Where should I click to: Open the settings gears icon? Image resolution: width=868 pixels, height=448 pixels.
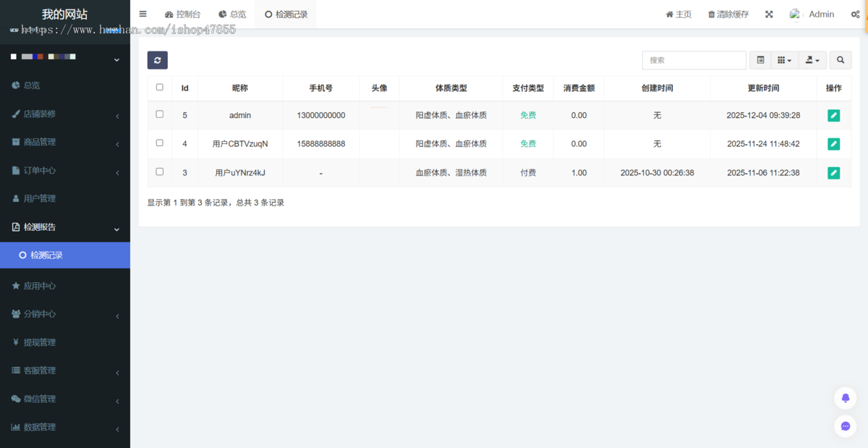point(855,14)
